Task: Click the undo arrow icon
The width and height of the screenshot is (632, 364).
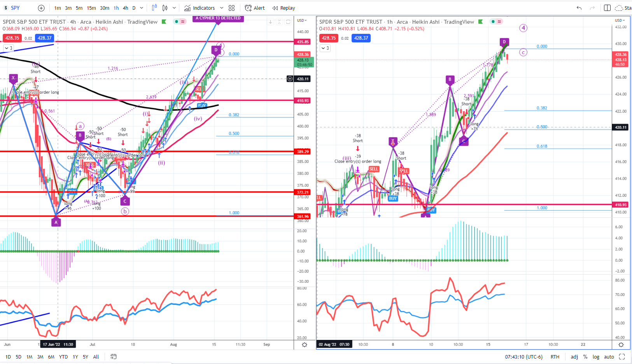Action: (x=579, y=8)
